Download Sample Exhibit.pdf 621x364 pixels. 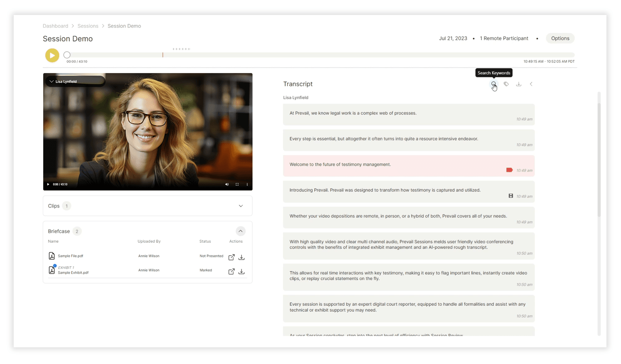[242, 272]
